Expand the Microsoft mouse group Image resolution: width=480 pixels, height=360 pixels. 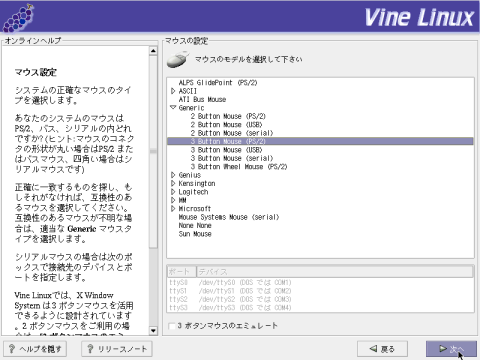coord(173,208)
